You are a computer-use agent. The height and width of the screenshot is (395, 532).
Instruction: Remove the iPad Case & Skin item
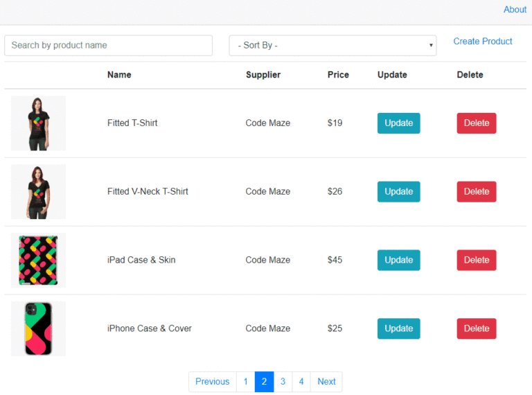(476, 261)
